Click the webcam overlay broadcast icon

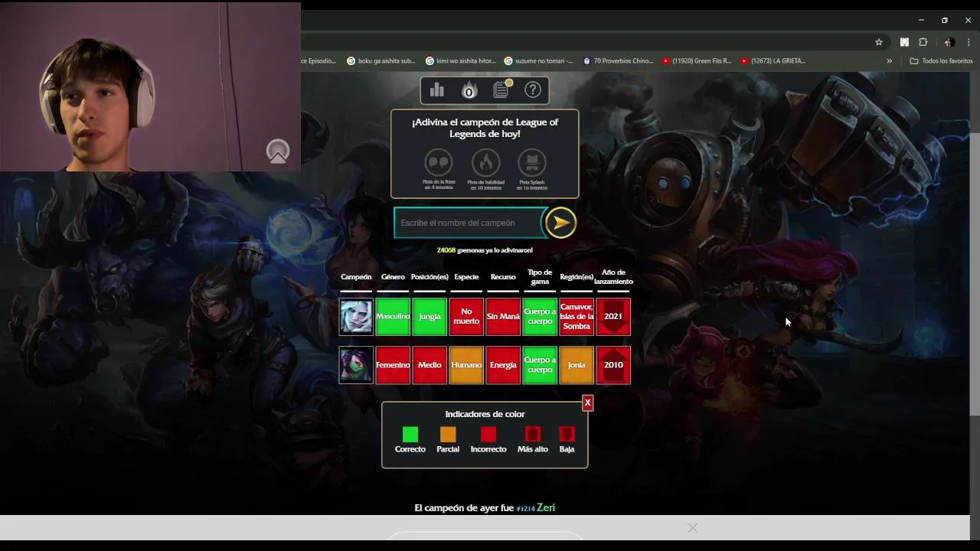278,152
